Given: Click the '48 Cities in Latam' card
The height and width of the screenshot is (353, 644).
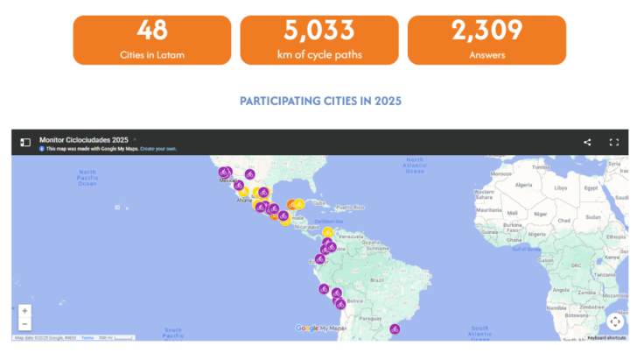Looking at the screenshot, I should (x=151, y=39).
